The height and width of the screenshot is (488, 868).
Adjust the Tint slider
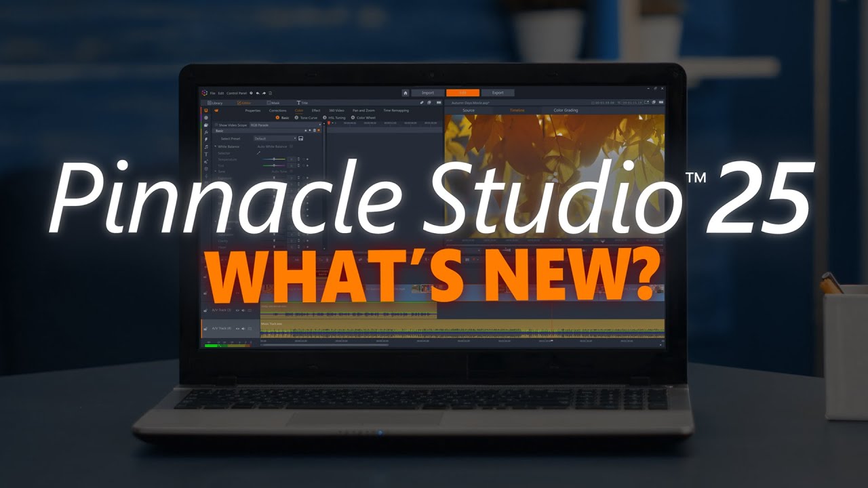pos(273,165)
